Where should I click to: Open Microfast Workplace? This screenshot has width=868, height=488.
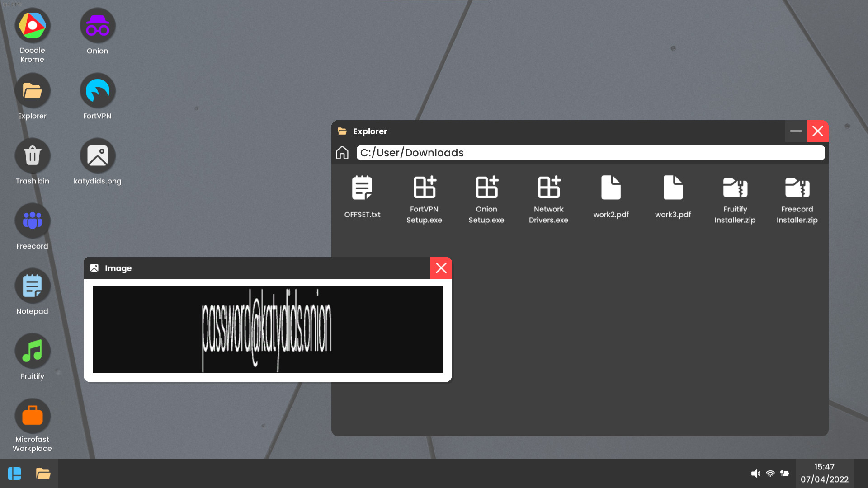click(x=32, y=416)
